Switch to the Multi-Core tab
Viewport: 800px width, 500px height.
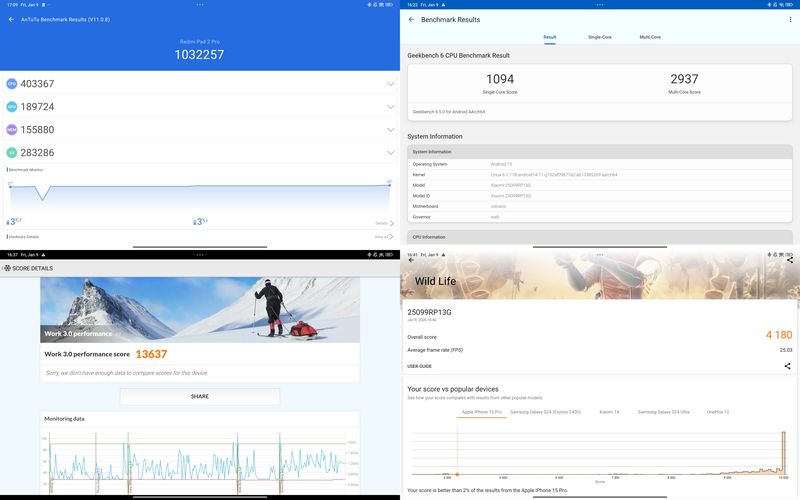coord(650,37)
